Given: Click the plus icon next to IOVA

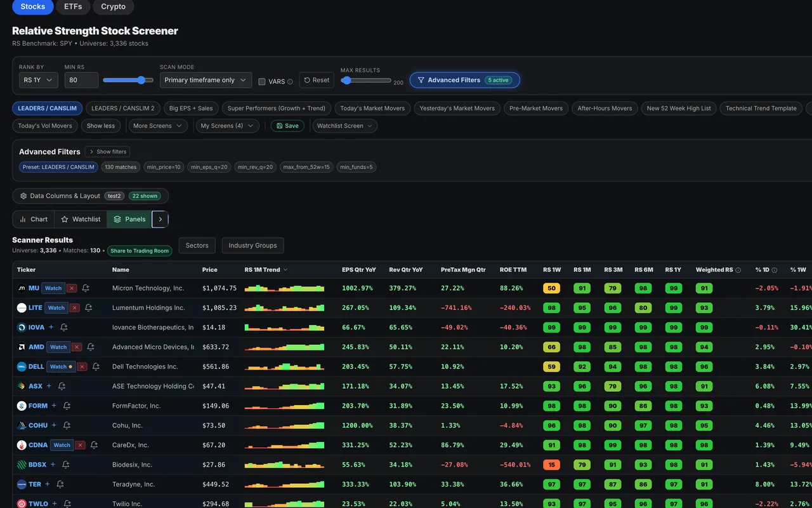Looking at the screenshot, I should click(x=51, y=328).
